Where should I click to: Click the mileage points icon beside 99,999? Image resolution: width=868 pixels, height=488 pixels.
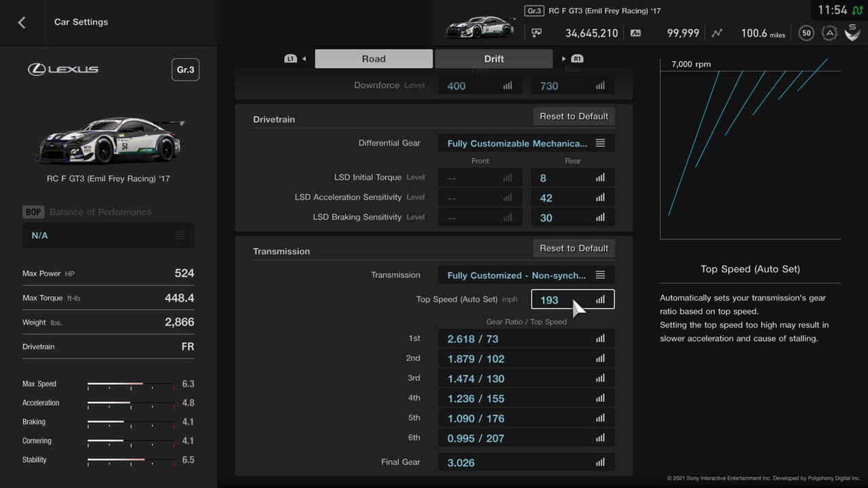(x=635, y=33)
